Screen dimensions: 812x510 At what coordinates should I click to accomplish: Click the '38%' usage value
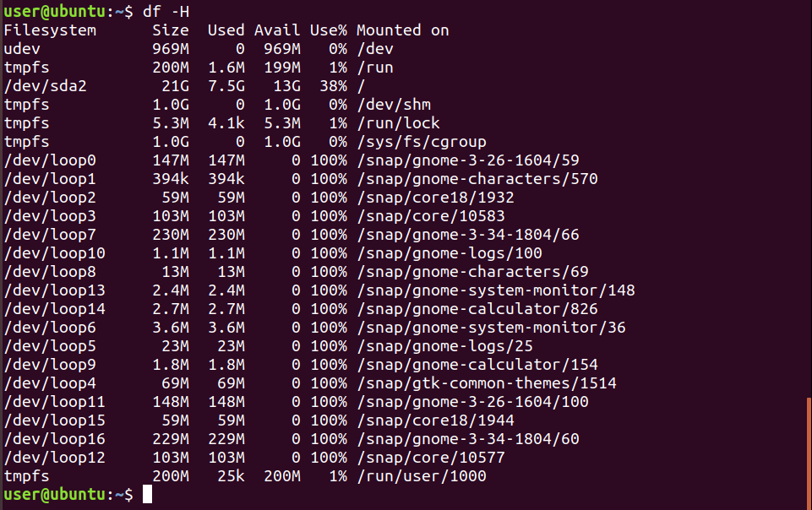(334, 86)
